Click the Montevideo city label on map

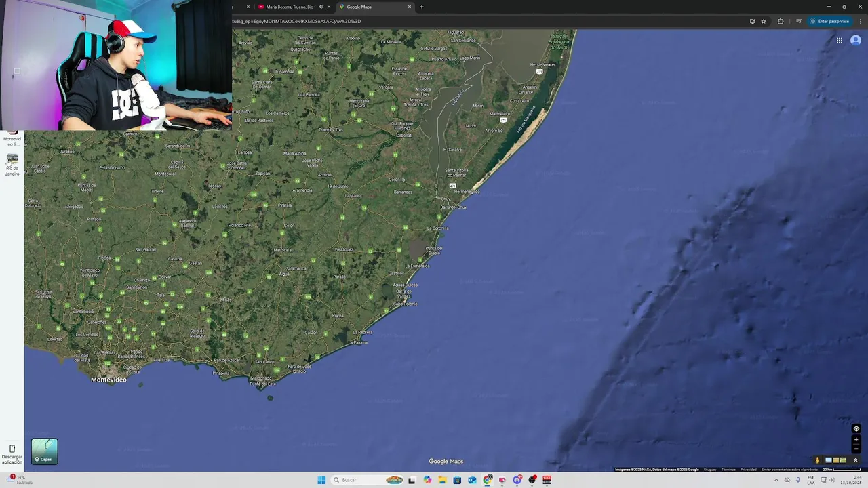(x=108, y=380)
